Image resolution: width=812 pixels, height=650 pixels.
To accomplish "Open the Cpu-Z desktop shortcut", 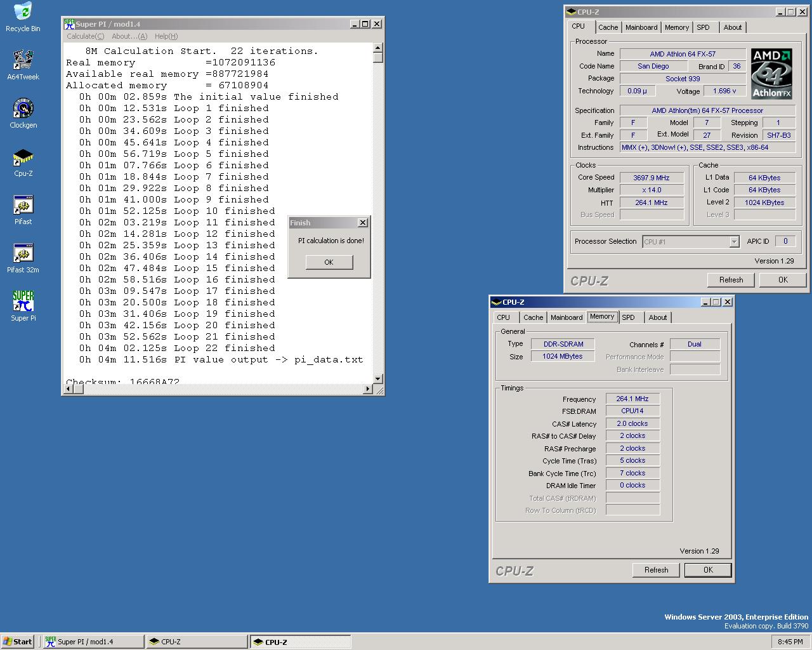I will pos(23,162).
